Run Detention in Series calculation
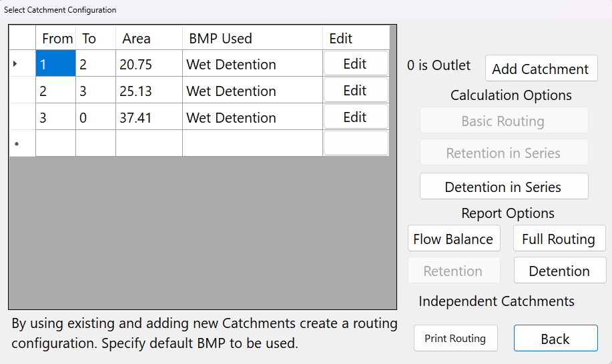Screen dimensions: 612x364 click(x=503, y=187)
